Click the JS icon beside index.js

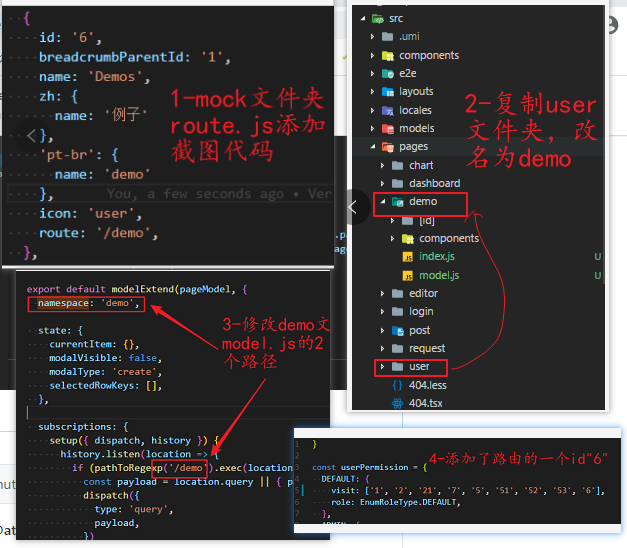[x=407, y=257]
